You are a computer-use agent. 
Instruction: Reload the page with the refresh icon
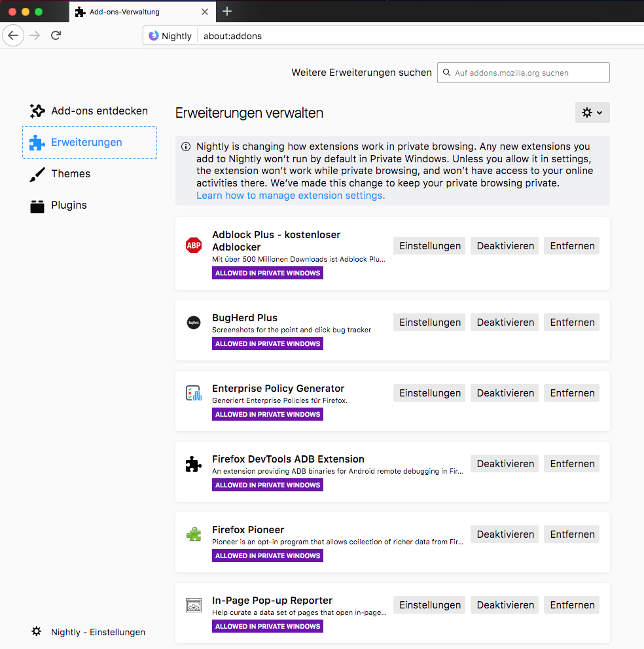[x=56, y=35]
